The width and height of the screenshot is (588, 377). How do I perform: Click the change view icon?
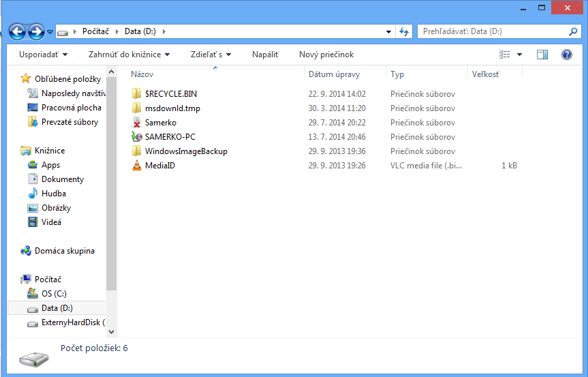pos(504,55)
